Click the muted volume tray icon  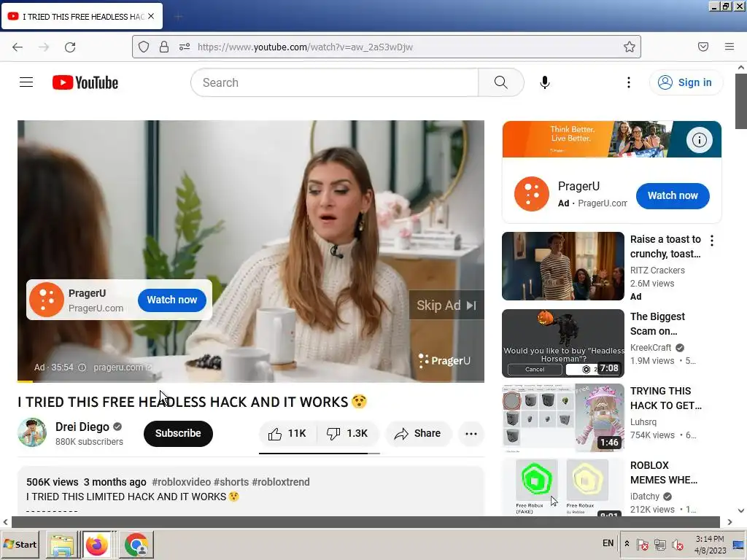tap(678, 544)
